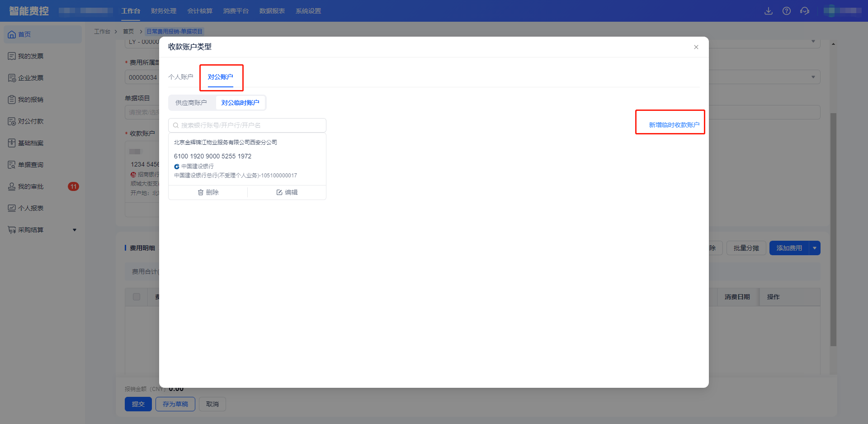Toggle the select-all checkbox in expense table
The width and height of the screenshot is (868, 424).
click(x=137, y=297)
